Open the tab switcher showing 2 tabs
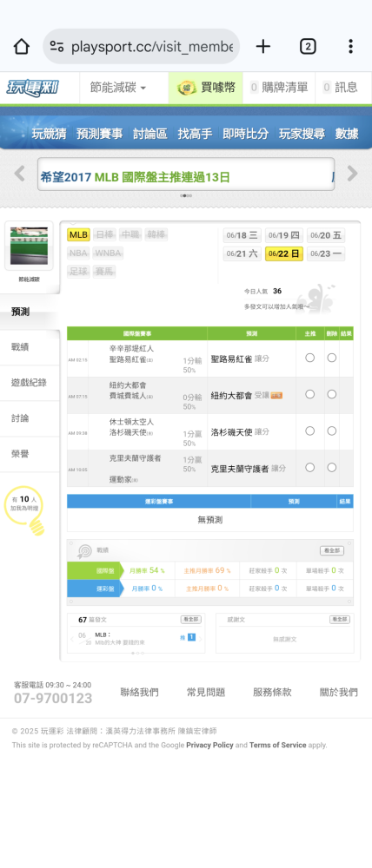 (308, 47)
